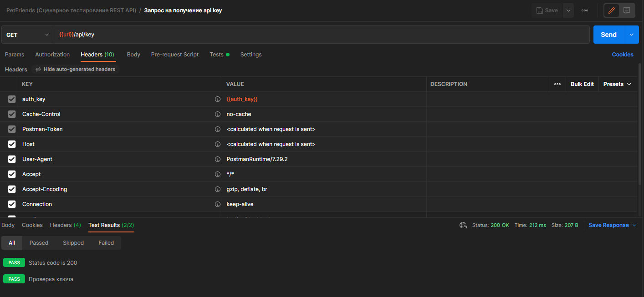The width and height of the screenshot is (644, 297).
Task: Open the Settings tab
Action: tap(251, 55)
